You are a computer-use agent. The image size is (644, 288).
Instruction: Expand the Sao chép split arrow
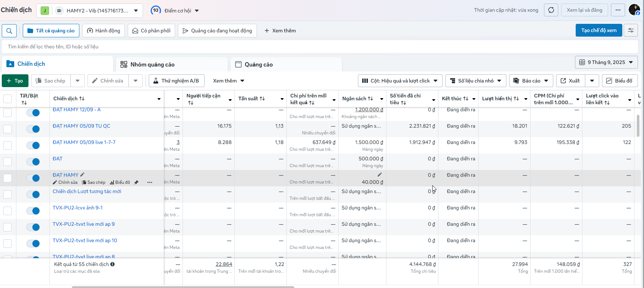pos(78,81)
